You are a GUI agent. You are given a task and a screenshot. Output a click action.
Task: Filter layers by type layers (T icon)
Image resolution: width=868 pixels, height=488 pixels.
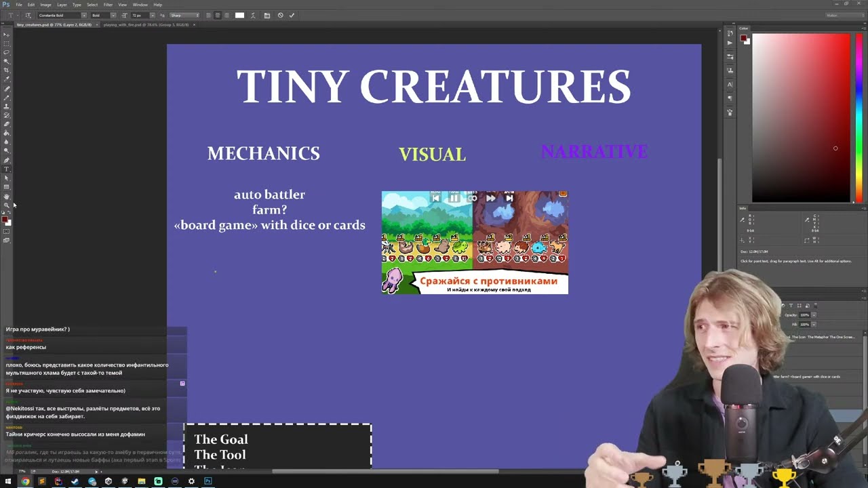click(791, 306)
